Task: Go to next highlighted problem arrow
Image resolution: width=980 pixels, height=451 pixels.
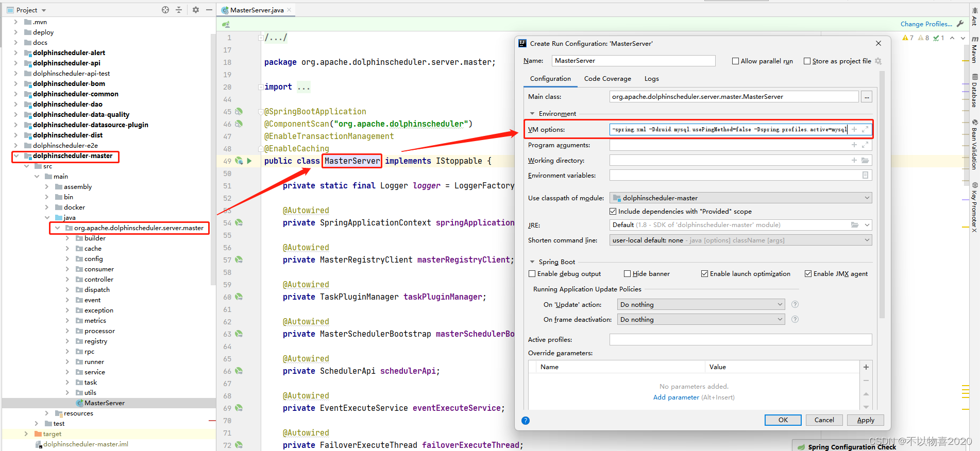Action: coord(962,38)
